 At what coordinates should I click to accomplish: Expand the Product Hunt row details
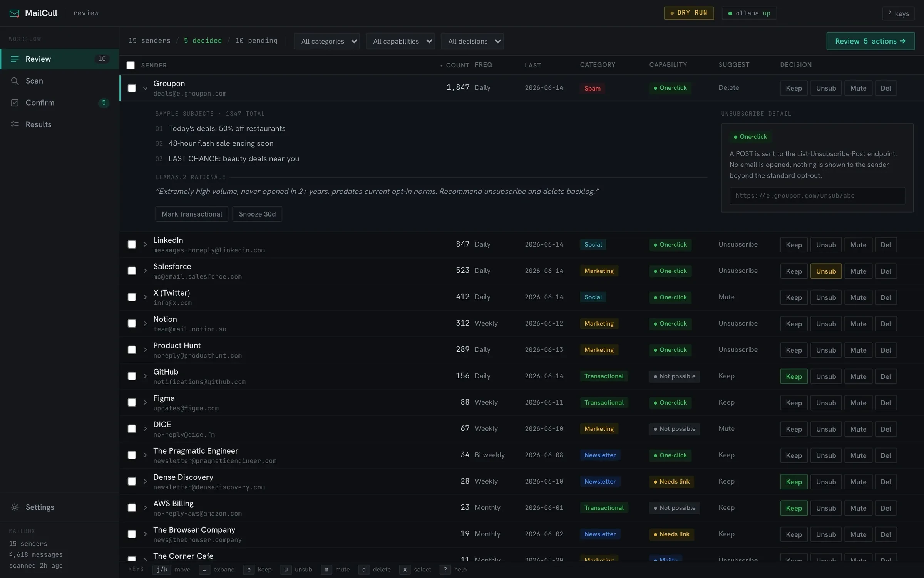pyautogui.click(x=145, y=350)
